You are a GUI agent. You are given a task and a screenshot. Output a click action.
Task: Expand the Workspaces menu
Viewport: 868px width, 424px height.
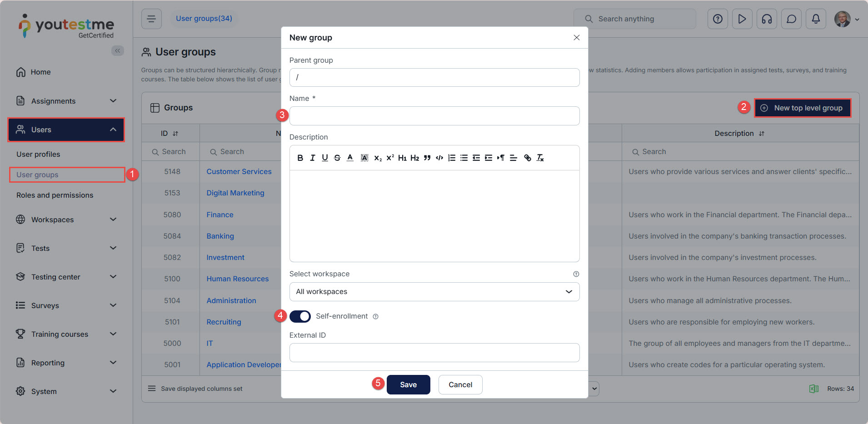point(66,219)
